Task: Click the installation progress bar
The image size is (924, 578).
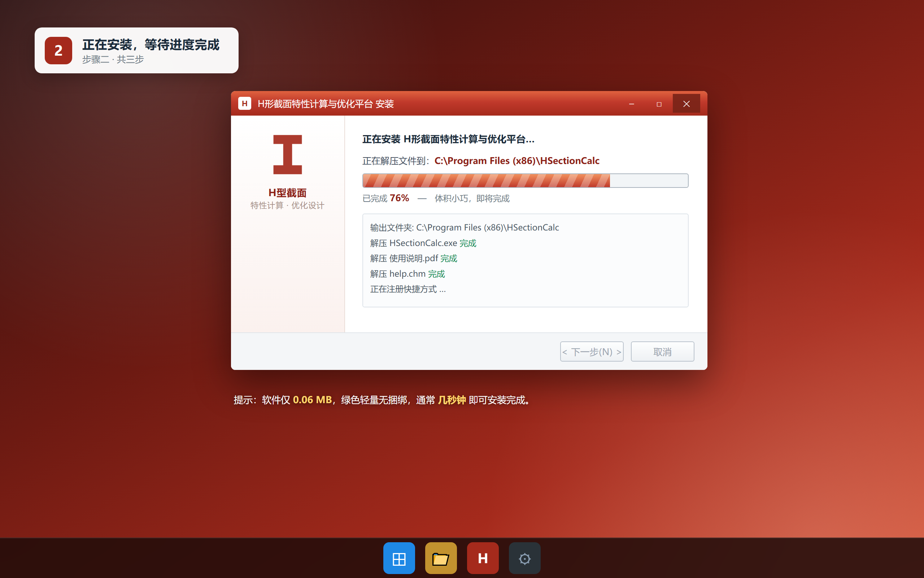Action: pos(526,180)
